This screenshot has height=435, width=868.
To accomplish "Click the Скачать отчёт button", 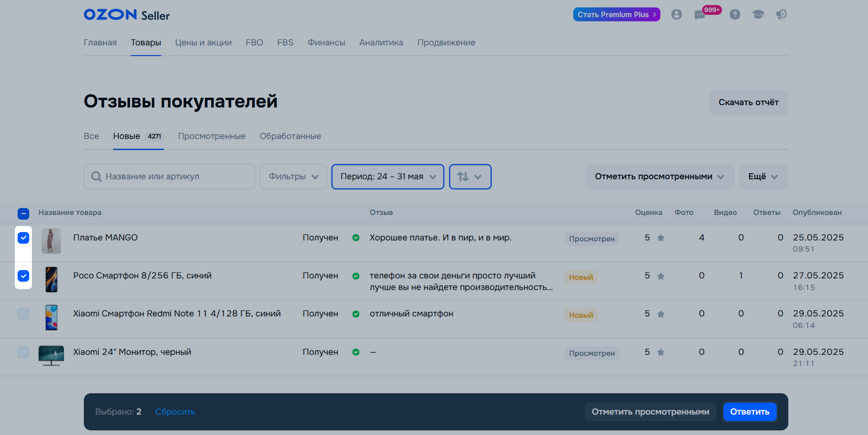I will click(748, 102).
